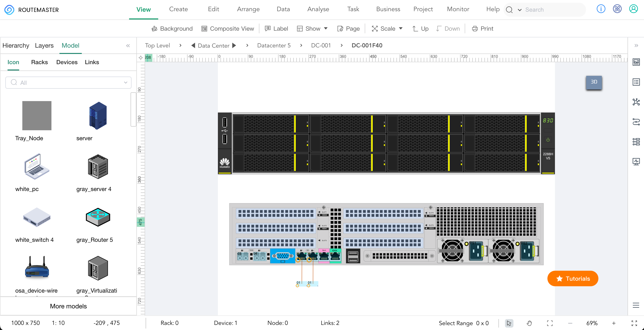Select the gray_server 4 model icon
Viewport: 644px width, 330px height.
click(x=98, y=166)
